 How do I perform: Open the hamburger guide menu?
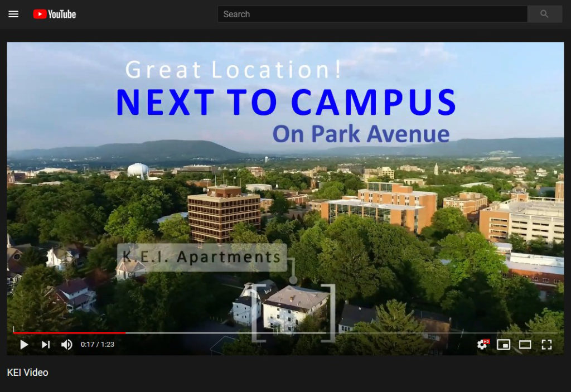(13, 14)
